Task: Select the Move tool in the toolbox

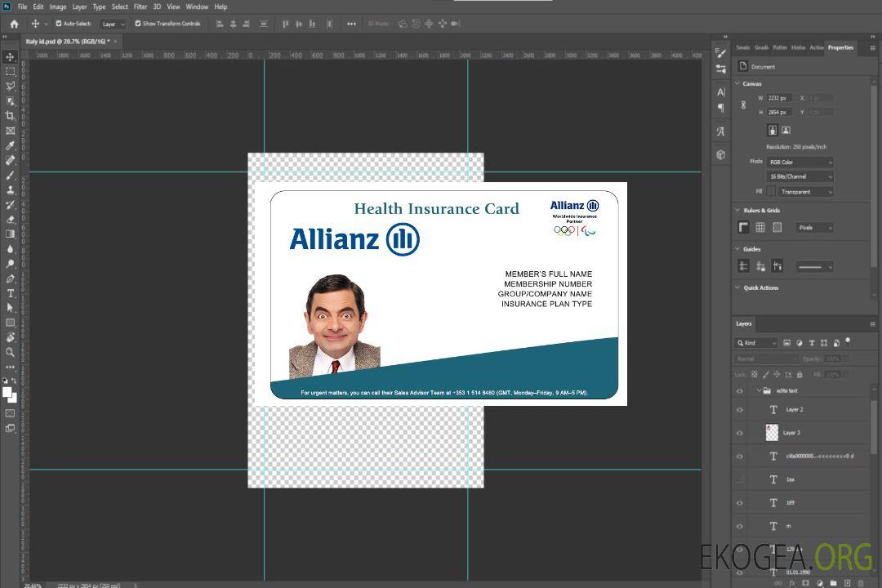Action: (x=10, y=57)
